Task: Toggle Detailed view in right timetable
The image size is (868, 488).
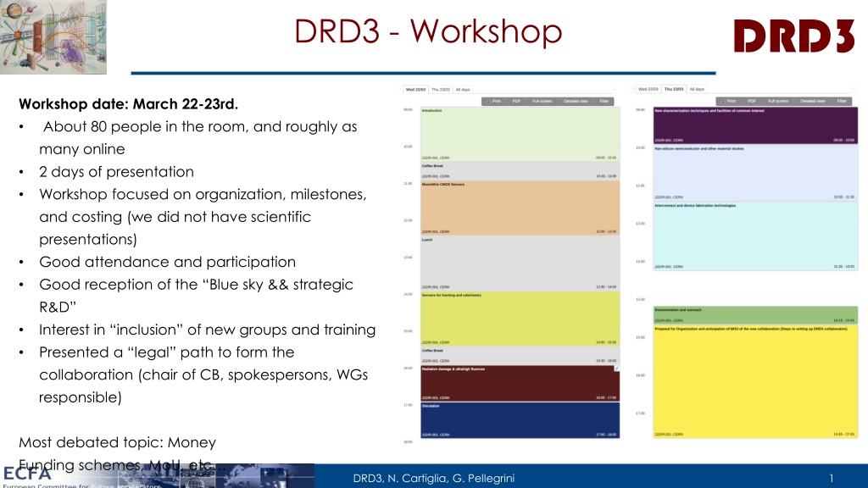Action: tap(811, 101)
